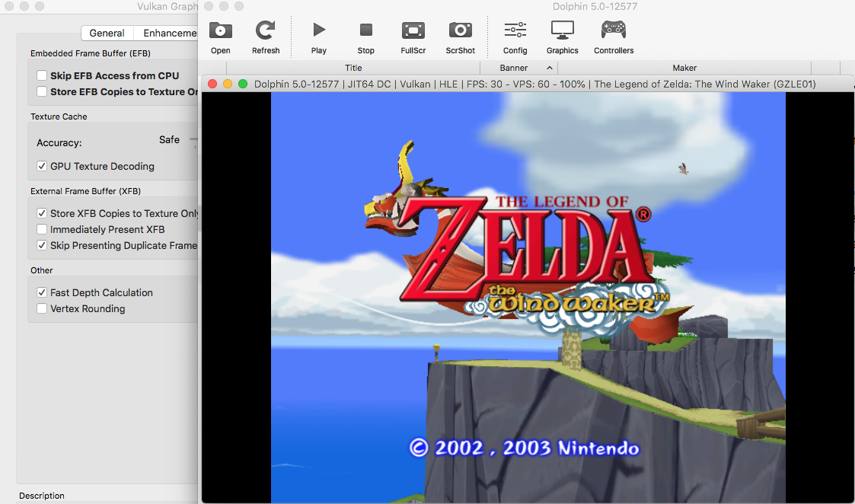Toggle Vertex Rounding option
This screenshot has height=504, width=855.
pyautogui.click(x=41, y=308)
